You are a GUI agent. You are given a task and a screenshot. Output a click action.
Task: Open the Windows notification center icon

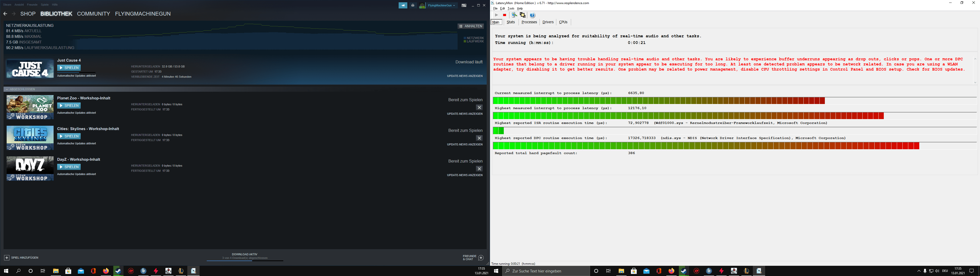[972, 271]
